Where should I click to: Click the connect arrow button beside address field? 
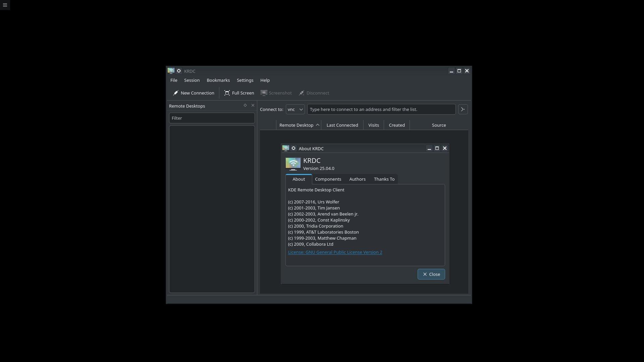pos(463,109)
